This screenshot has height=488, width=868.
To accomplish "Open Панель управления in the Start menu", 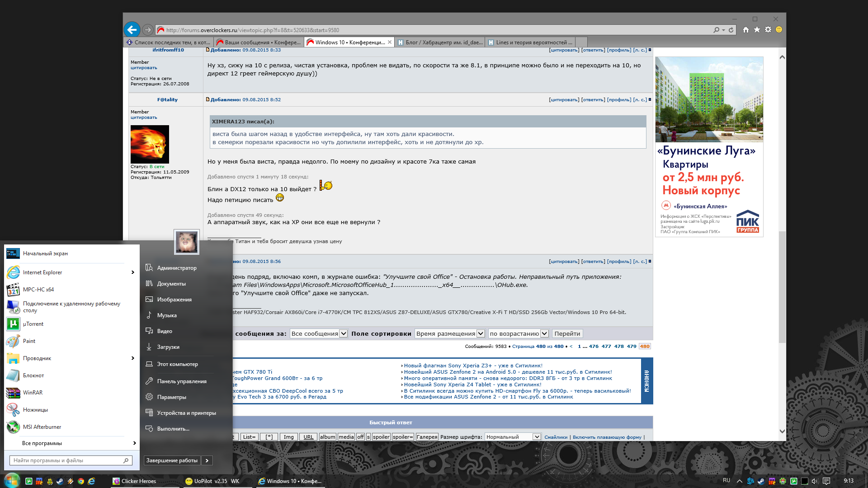I will [x=181, y=381].
